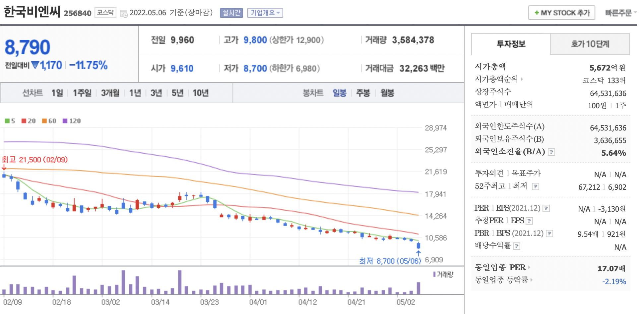Click the 최저 8,700 (05/06) chart marker
Screen dimensions: 644x314
(x=390, y=261)
